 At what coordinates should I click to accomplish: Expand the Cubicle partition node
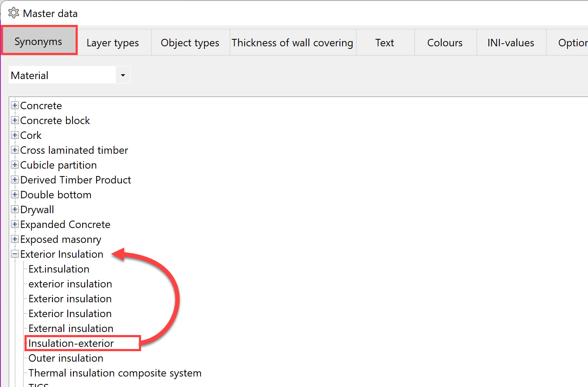coord(15,165)
